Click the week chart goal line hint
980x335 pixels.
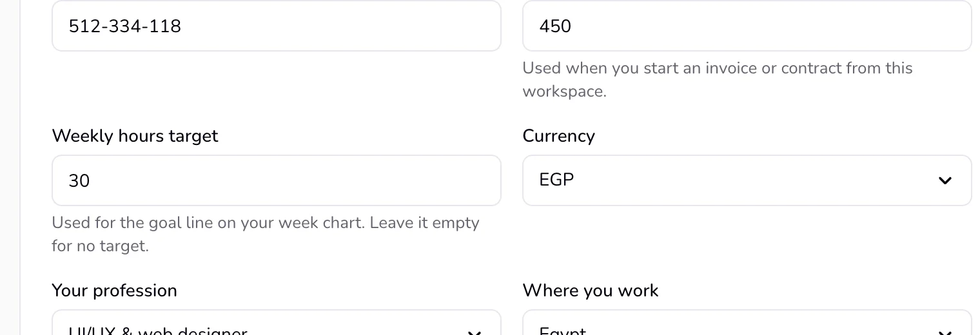(265, 234)
